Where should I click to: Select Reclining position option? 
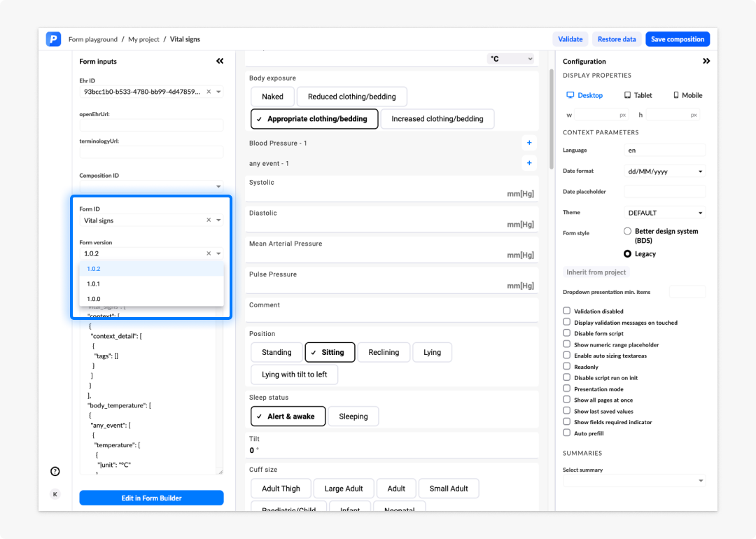click(x=384, y=352)
